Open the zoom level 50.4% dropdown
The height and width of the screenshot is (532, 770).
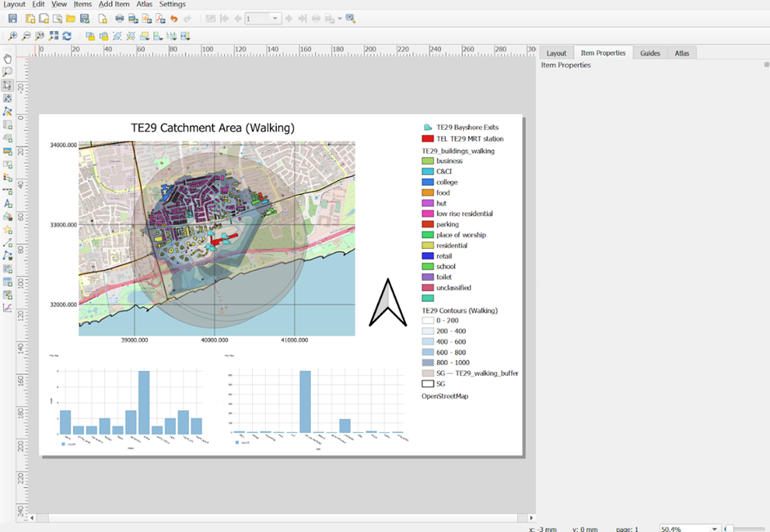(x=716, y=529)
